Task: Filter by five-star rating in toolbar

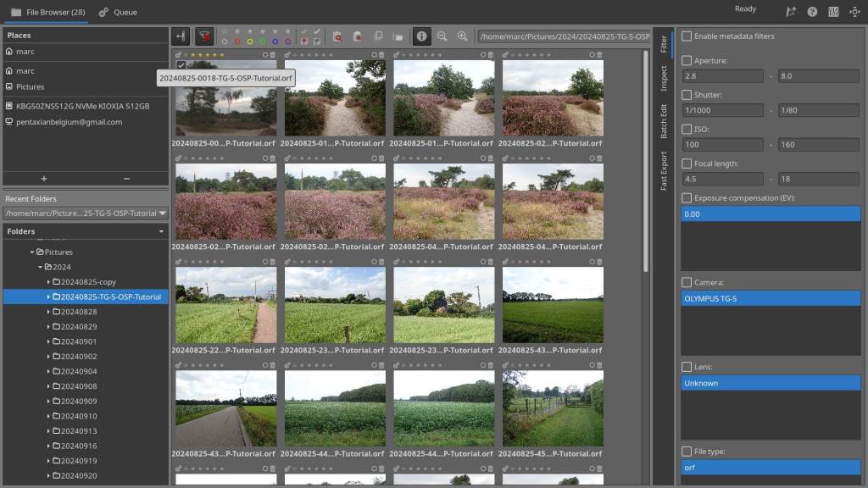Action: pos(288,31)
